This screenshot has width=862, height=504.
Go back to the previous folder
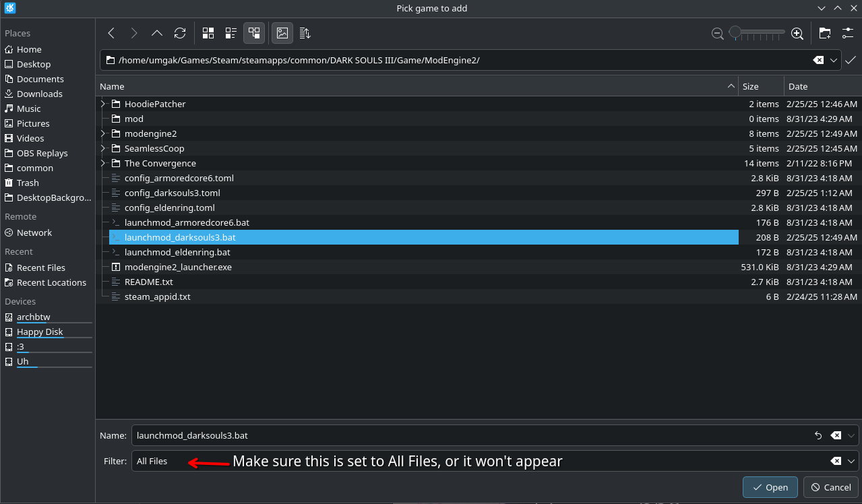(112, 33)
